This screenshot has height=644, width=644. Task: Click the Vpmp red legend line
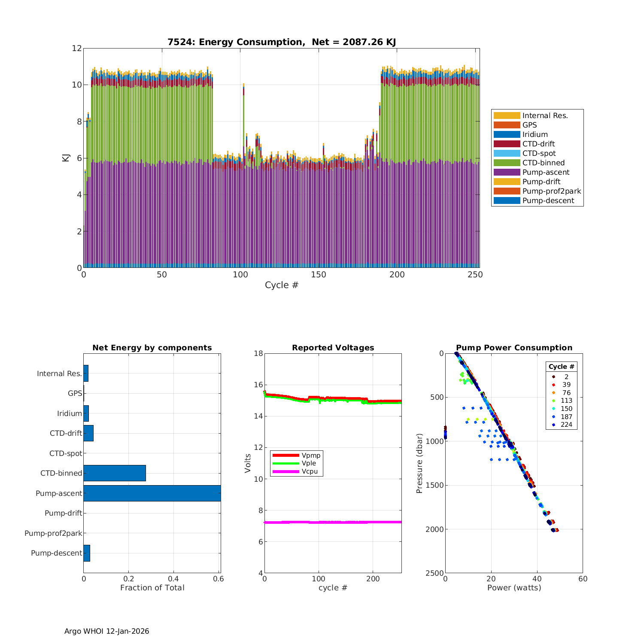point(286,455)
